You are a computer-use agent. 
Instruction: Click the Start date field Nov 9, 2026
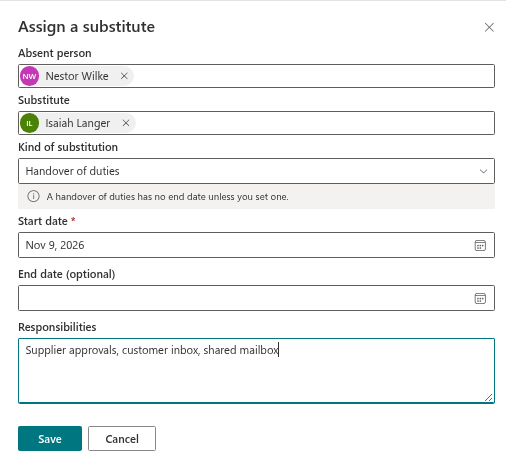256,245
